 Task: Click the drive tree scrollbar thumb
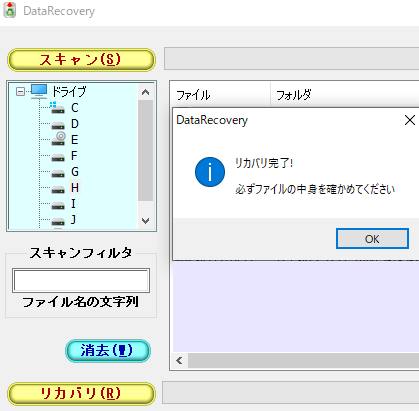(145, 151)
